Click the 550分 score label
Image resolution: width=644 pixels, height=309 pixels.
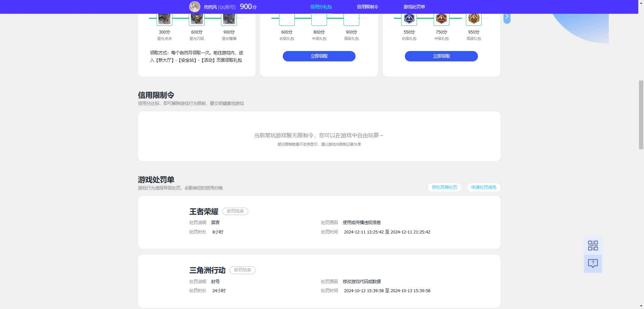409,32
